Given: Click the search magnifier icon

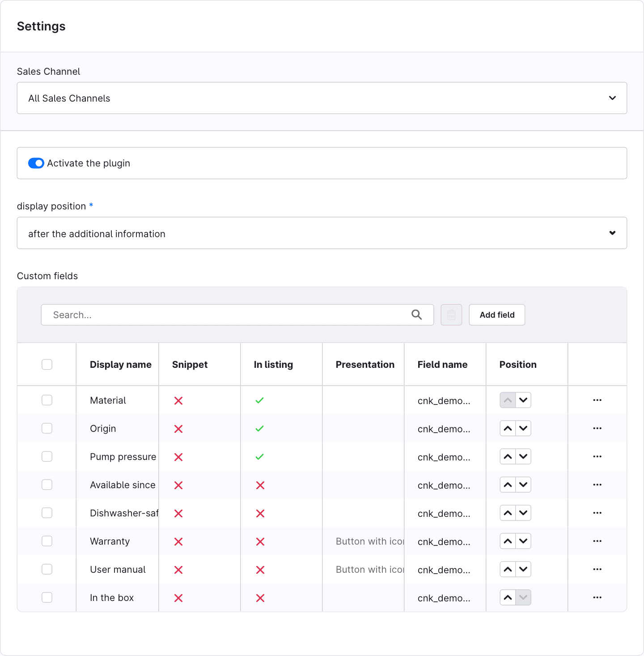Looking at the screenshot, I should 416,315.
